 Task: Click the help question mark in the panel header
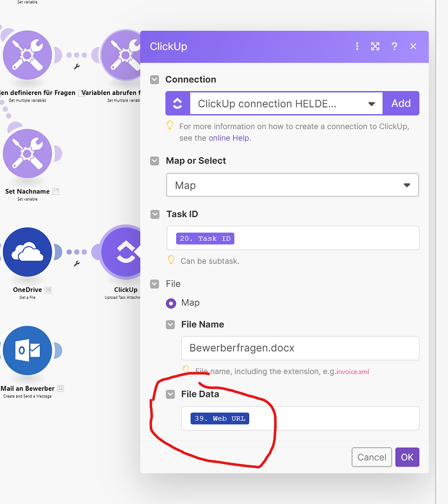tap(394, 46)
